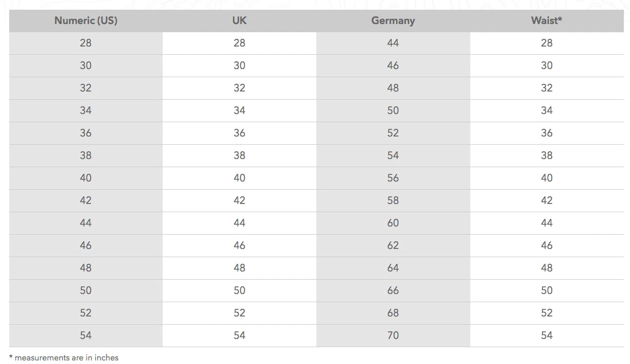Click the Germany column header
630x364 pixels.
tap(393, 21)
